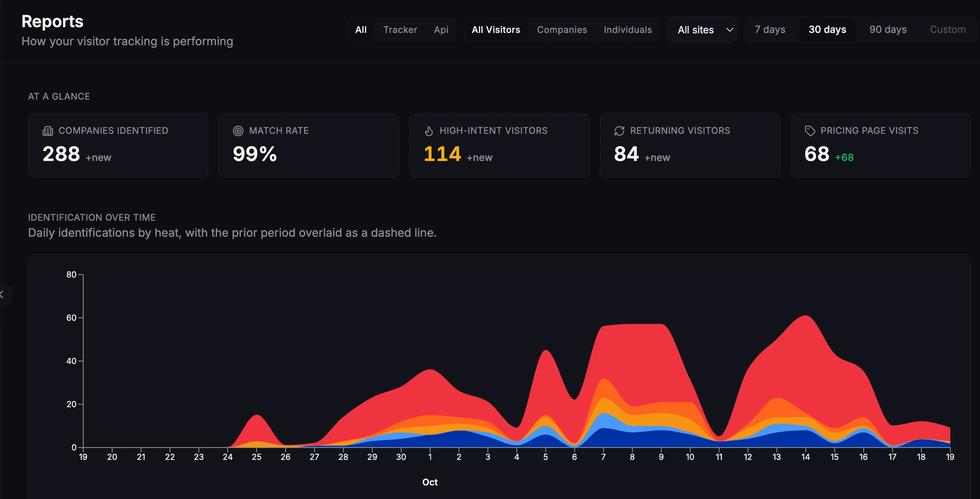Click the Pricing Page Visits tag icon
Image resolution: width=980 pixels, height=499 pixels.
click(x=810, y=131)
